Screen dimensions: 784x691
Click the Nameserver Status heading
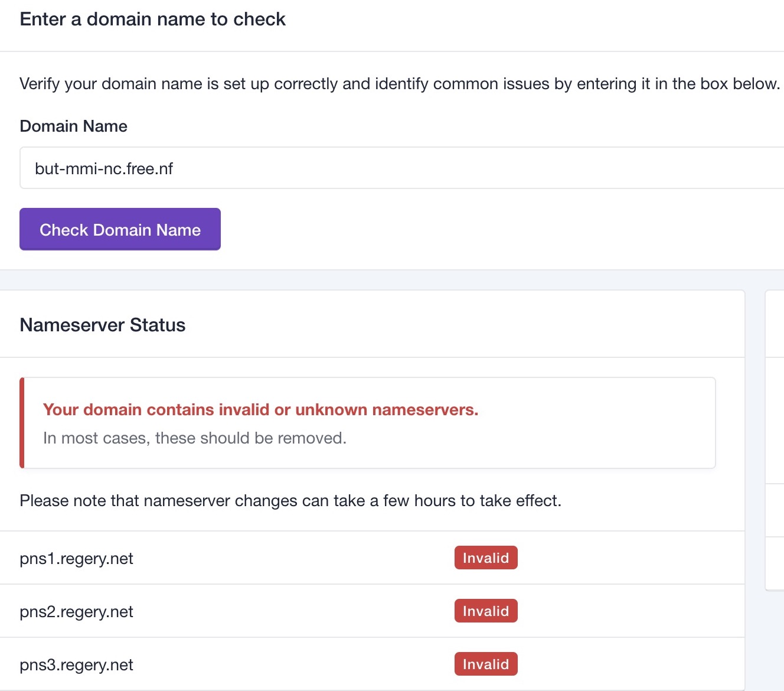coord(103,325)
